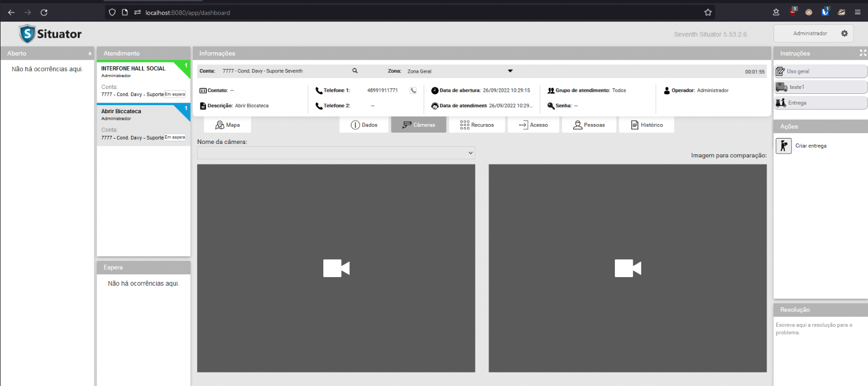Open the browser hamburger menu
The image size is (868, 386).
(857, 12)
